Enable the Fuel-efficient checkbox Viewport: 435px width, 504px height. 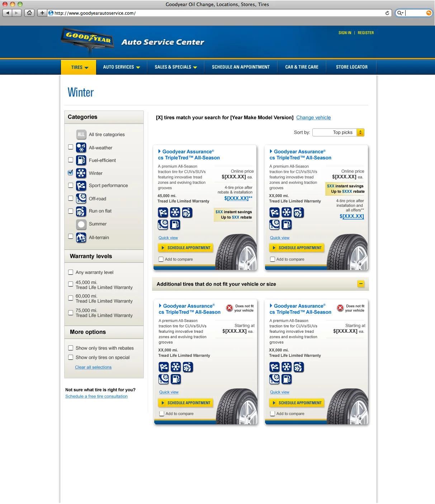(71, 160)
